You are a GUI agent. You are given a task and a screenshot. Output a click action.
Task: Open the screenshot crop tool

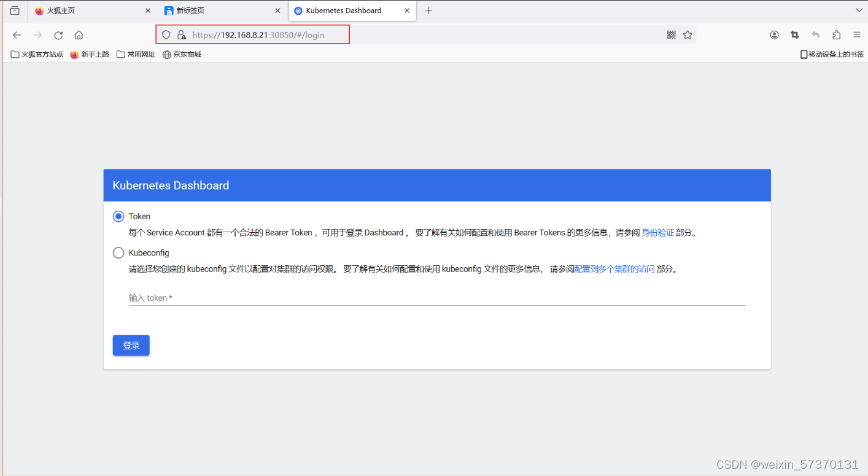coord(795,35)
